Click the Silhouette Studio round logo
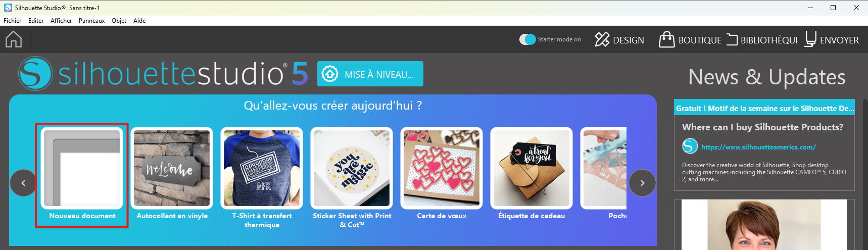Viewport: 868px width, 250px height. point(35,74)
